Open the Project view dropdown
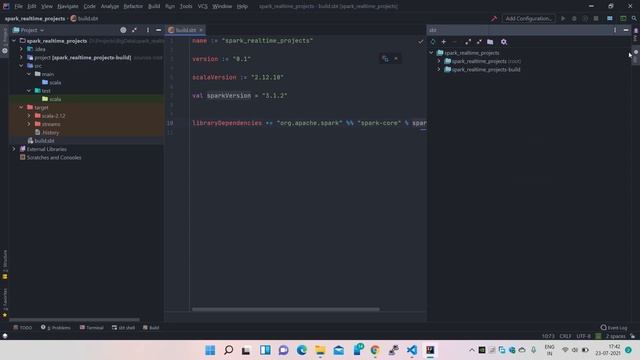Viewport: 640px width, 360px height. 29,30
